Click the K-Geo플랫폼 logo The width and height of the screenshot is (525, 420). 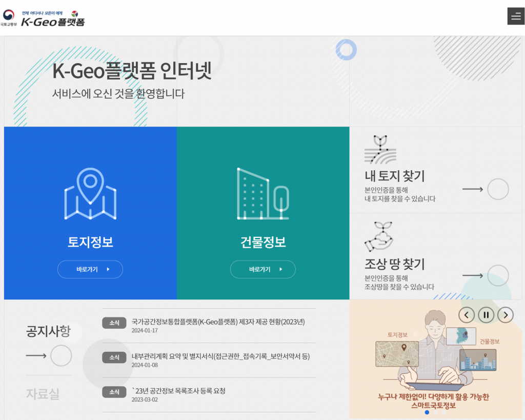(53, 19)
